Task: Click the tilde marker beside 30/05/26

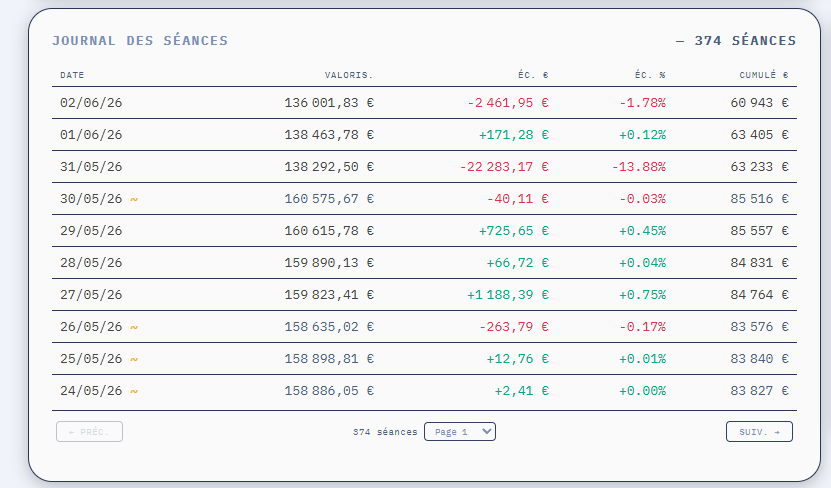Action: point(134,199)
